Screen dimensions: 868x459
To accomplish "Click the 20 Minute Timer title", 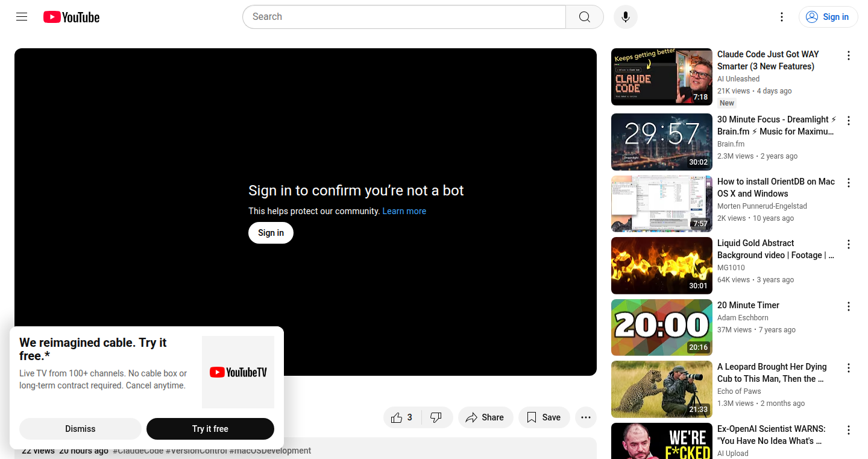I will click(748, 305).
